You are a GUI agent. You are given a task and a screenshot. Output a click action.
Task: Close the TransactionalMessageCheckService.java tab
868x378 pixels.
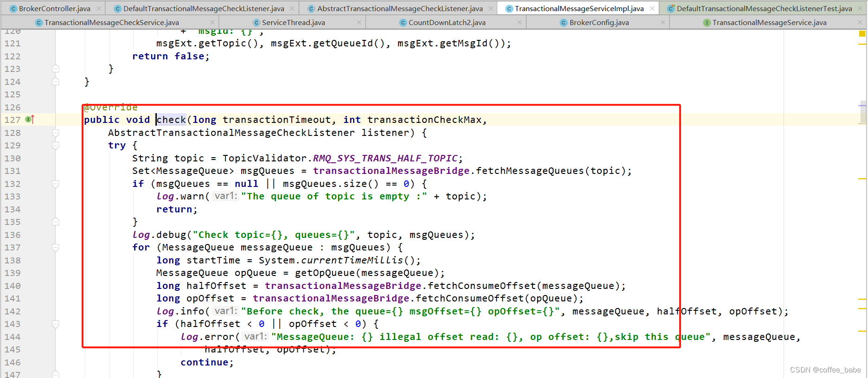(x=212, y=22)
